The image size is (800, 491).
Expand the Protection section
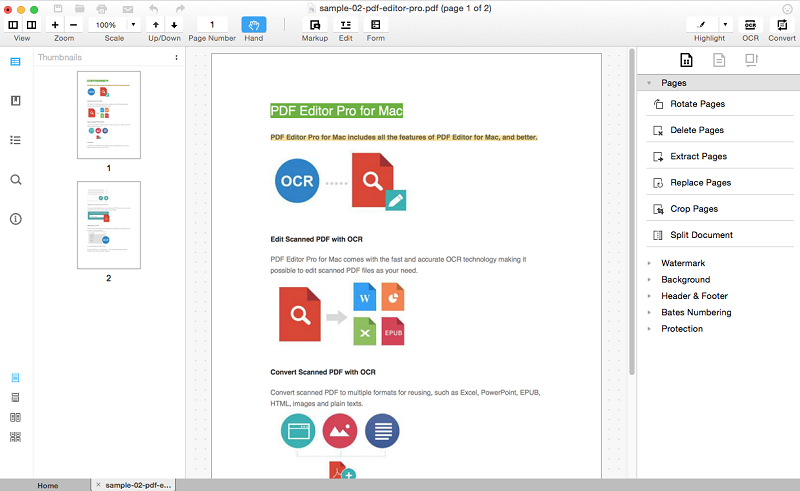click(649, 329)
